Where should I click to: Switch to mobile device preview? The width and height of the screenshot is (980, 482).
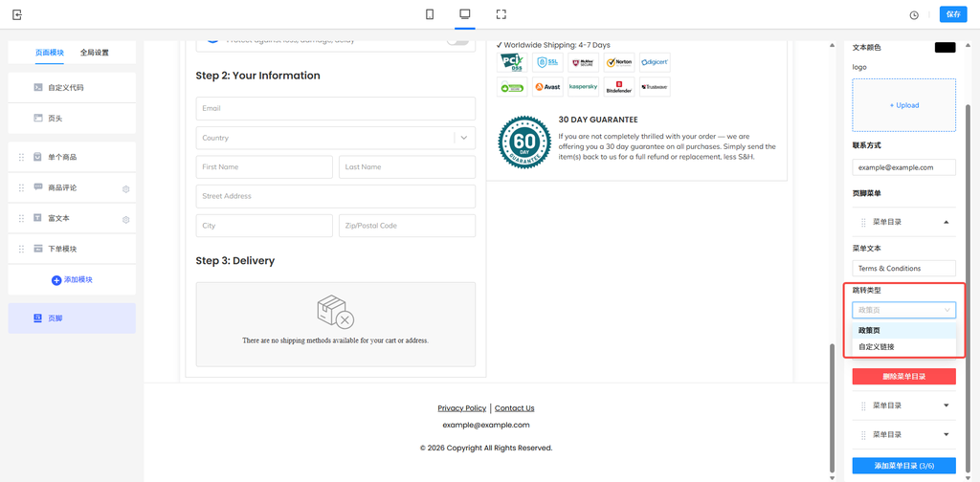430,14
